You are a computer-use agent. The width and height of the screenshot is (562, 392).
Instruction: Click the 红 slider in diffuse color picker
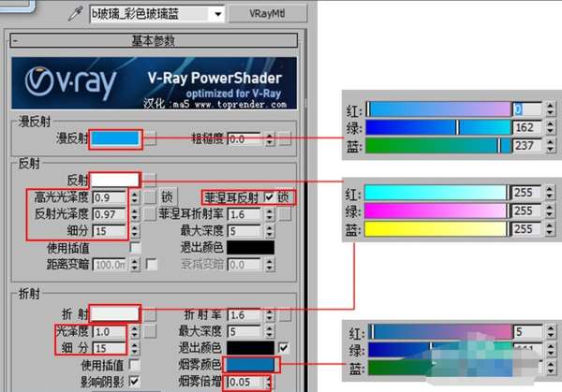click(438, 109)
